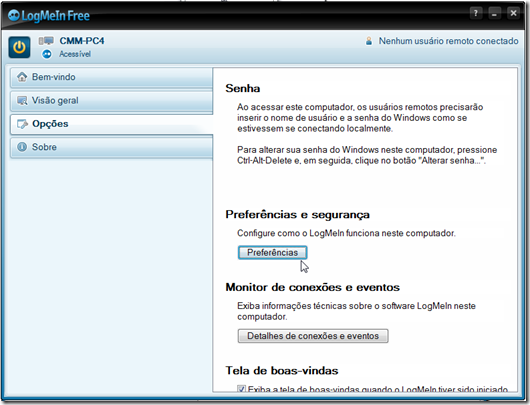Screen dimensions: 530x405
Task: Select the Opções tab
Action: (x=112, y=124)
